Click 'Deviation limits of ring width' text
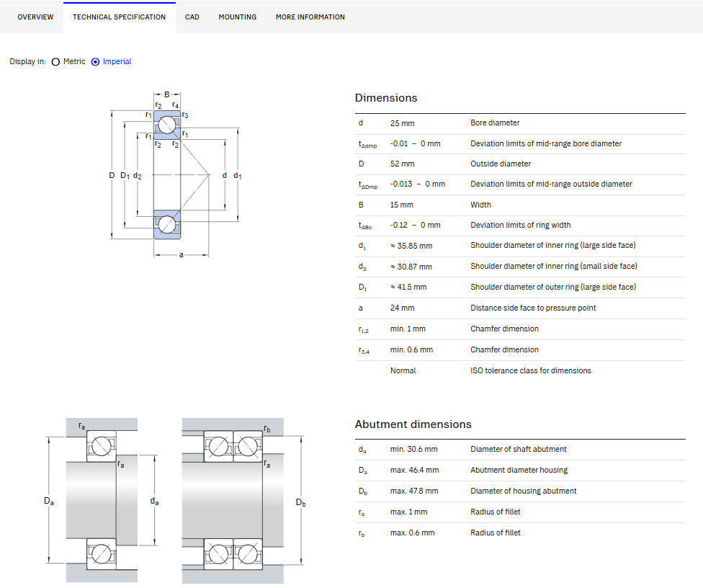 point(521,225)
